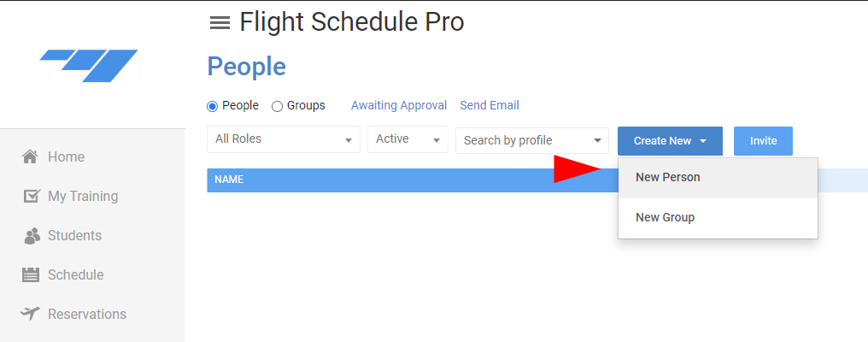The image size is (868, 342).
Task: Click the Students people icon
Action: (32, 236)
